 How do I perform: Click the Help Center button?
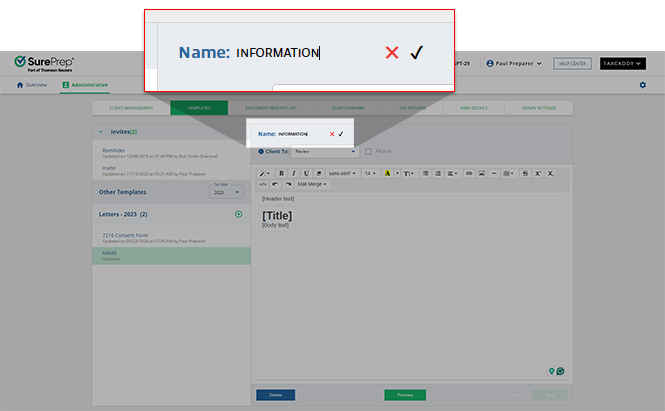572,64
